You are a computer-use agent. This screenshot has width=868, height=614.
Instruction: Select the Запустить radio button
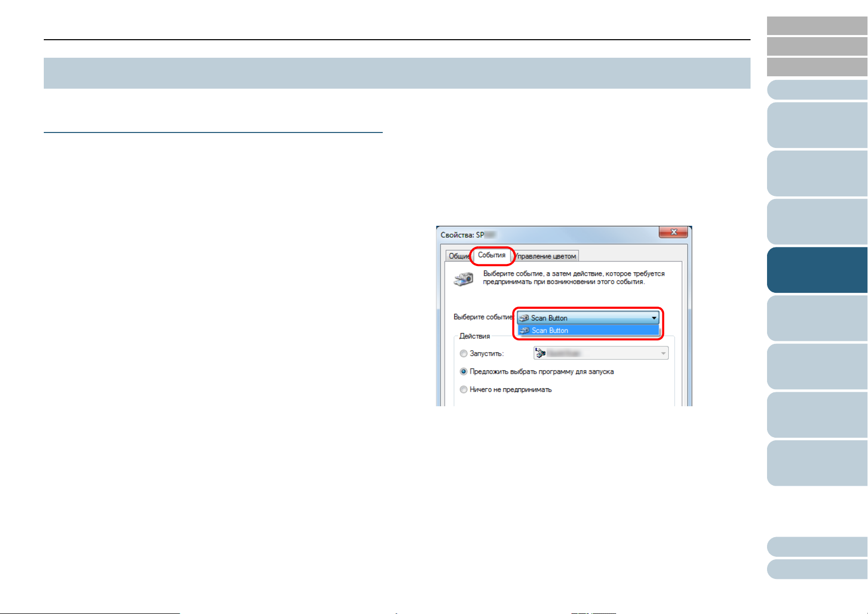[464, 354]
